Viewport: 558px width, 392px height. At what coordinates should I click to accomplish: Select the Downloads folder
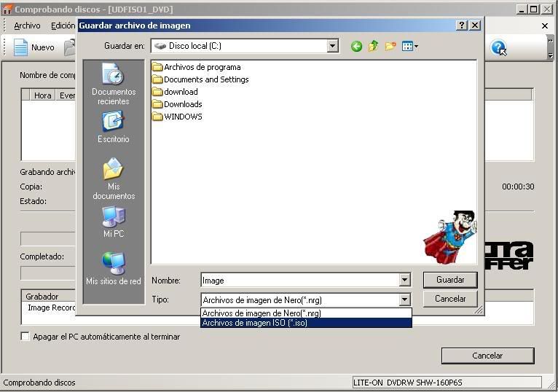[x=177, y=104]
